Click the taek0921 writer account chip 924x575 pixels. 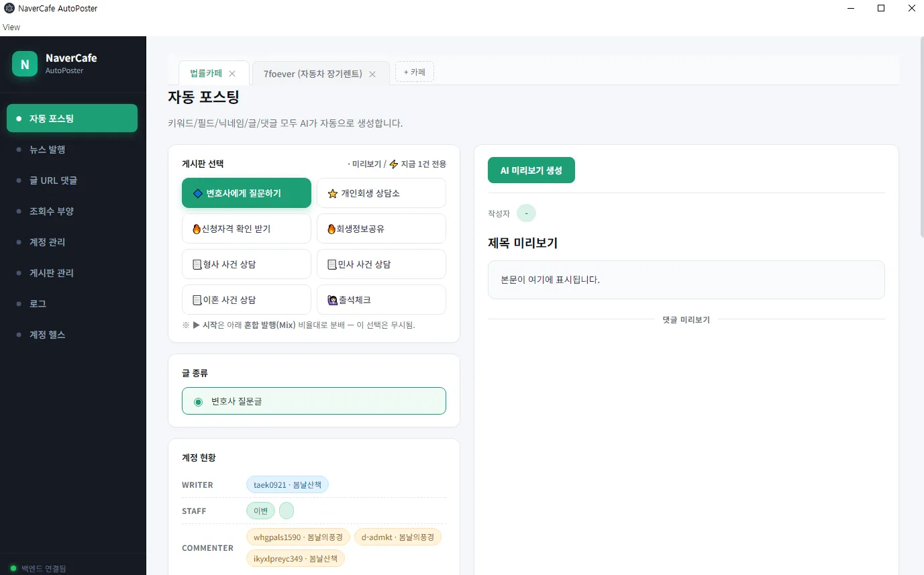pyautogui.click(x=287, y=484)
